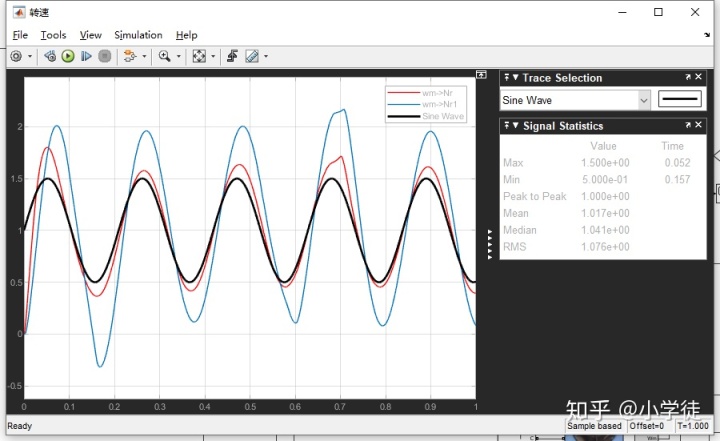Click the Offset=0 status field
Screen dimensions: 720x441
647,426
